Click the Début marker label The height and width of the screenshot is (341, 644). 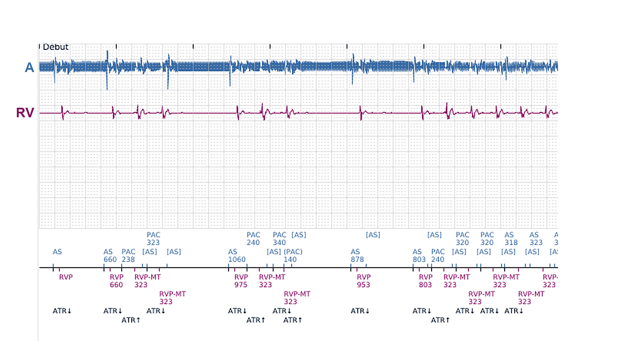pyautogui.click(x=56, y=47)
